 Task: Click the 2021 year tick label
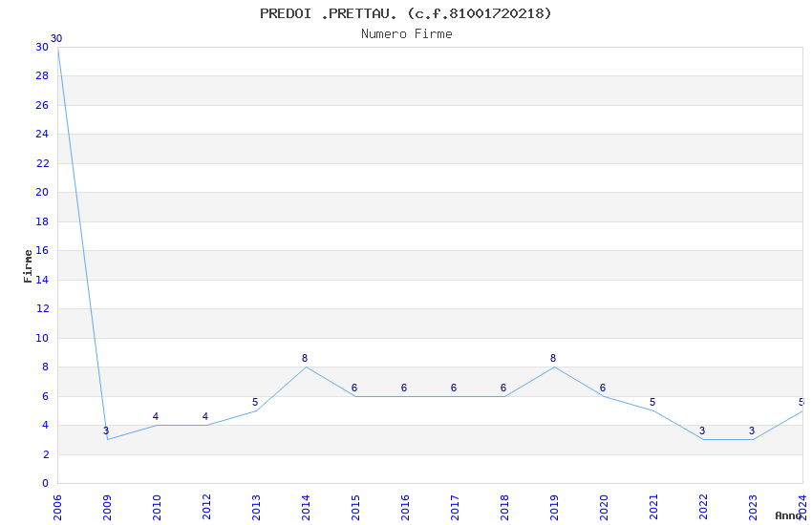tap(654, 508)
